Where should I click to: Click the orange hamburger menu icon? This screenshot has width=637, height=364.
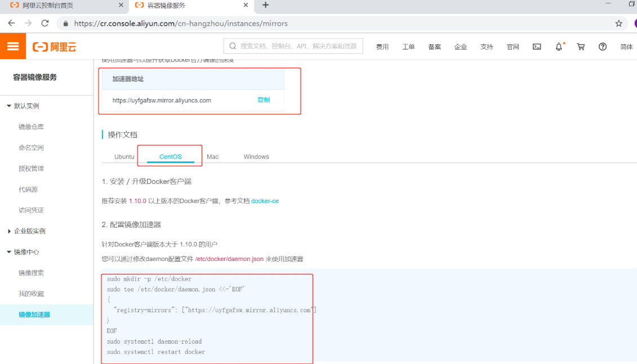click(x=12, y=46)
